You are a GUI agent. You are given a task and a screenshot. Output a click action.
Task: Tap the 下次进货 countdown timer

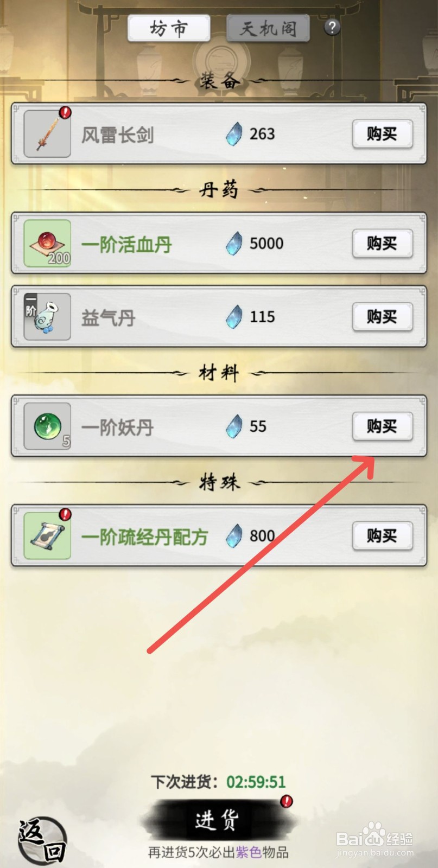pyautogui.click(x=256, y=782)
